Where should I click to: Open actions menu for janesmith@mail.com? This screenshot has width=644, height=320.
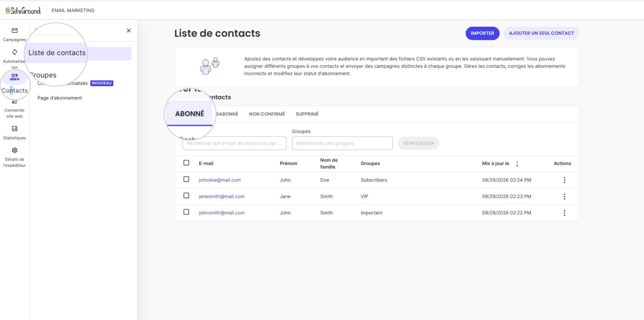[x=564, y=197]
